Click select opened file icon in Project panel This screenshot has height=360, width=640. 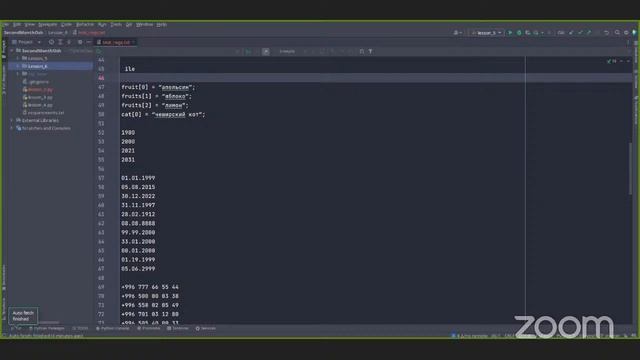tap(51, 42)
